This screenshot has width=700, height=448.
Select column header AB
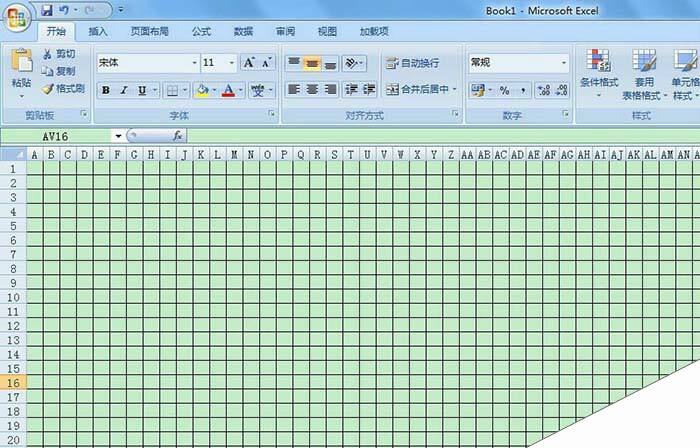(x=484, y=155)
